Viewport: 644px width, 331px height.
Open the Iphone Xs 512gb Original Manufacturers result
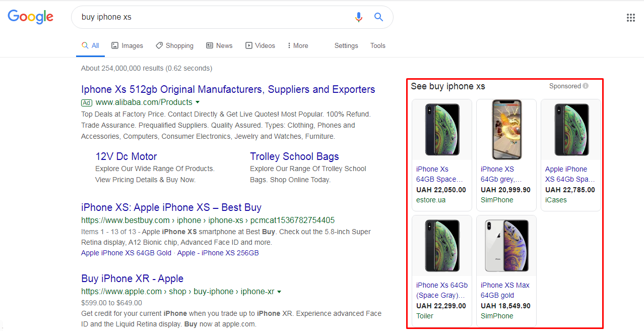point(228,89)
